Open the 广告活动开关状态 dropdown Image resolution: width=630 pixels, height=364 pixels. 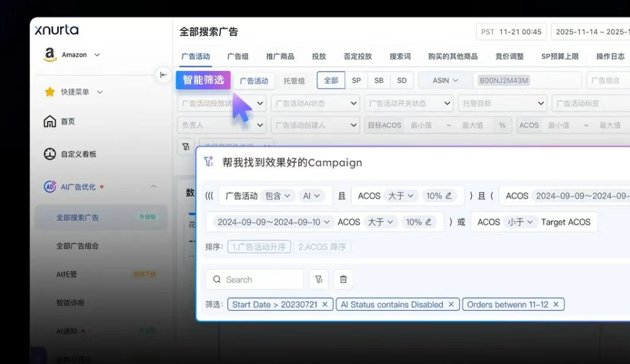(409, 103)
